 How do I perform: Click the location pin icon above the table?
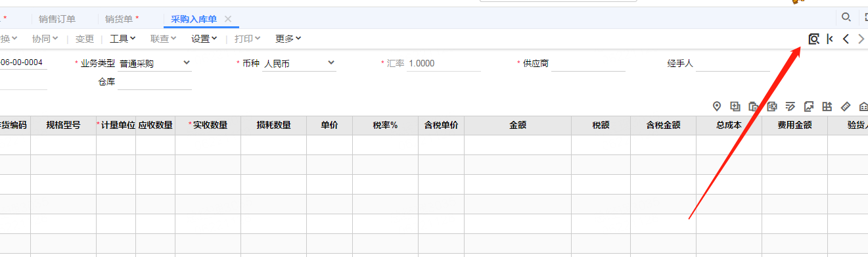(717, 106)
